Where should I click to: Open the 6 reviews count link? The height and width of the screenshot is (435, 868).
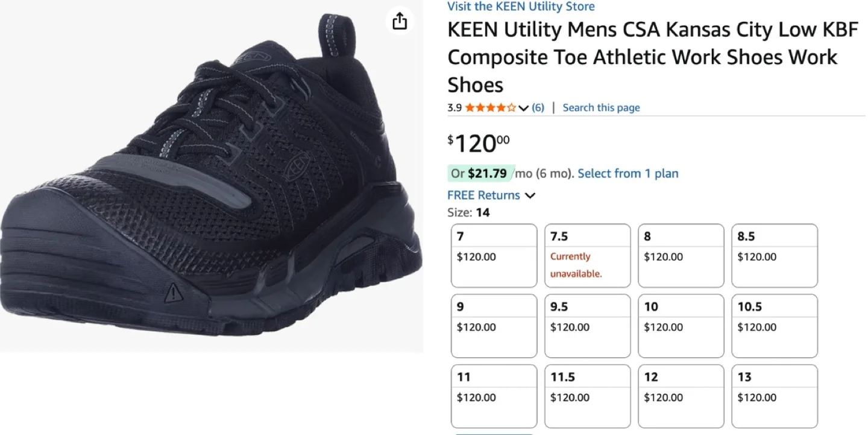click(x=538, y=108)
